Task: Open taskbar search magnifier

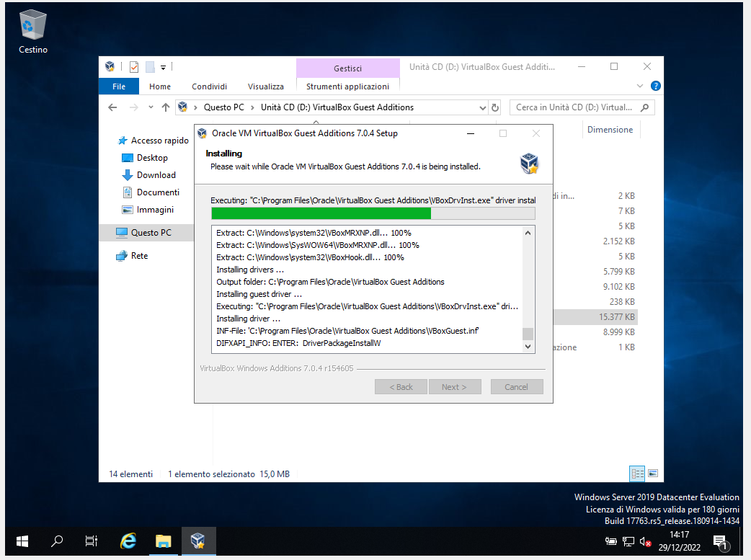Action: [x=56, y=541]
